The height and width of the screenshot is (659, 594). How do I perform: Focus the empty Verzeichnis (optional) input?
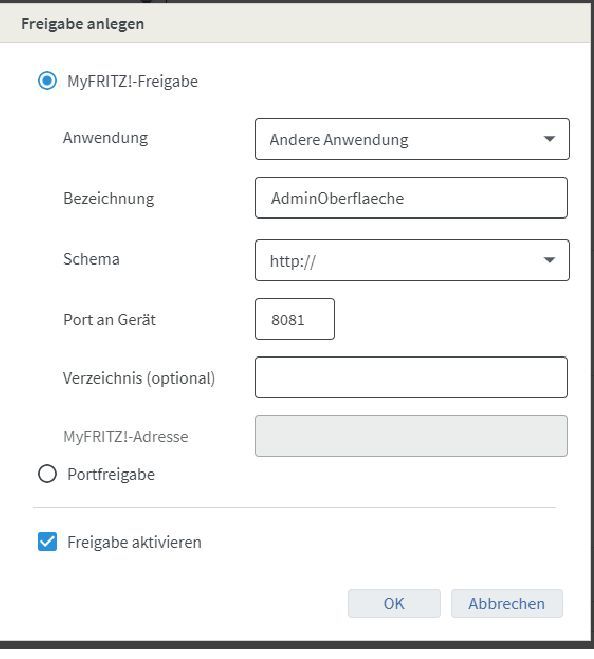411,377
